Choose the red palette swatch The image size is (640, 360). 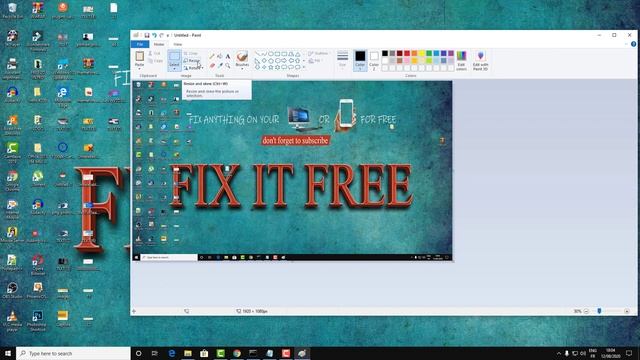point(407,53)
